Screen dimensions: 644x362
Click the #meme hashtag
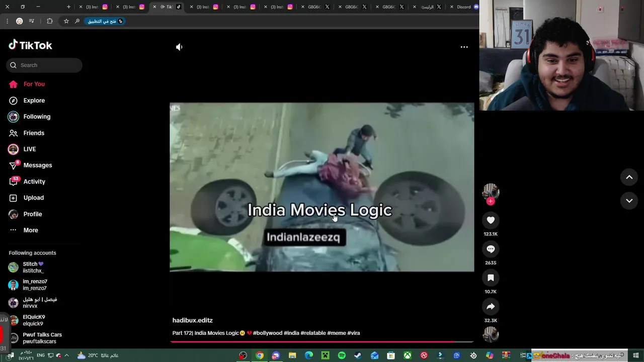(x=336, y=333)
